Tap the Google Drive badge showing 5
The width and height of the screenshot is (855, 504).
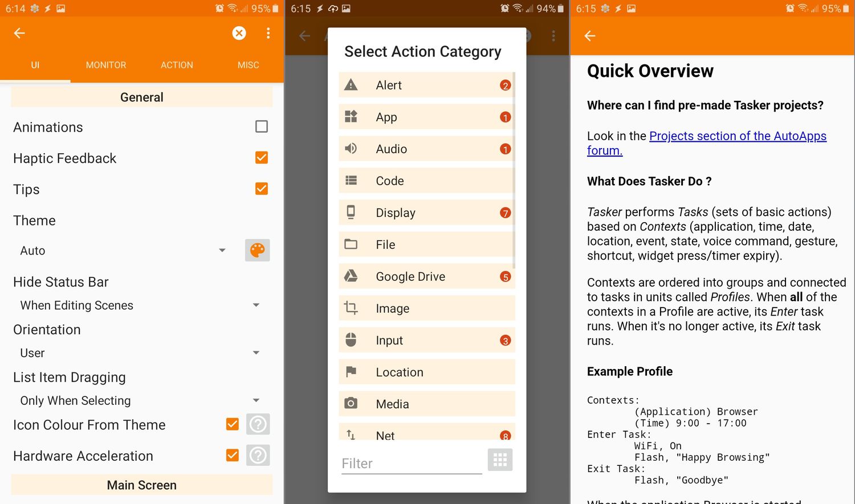(x=505, y=277)
